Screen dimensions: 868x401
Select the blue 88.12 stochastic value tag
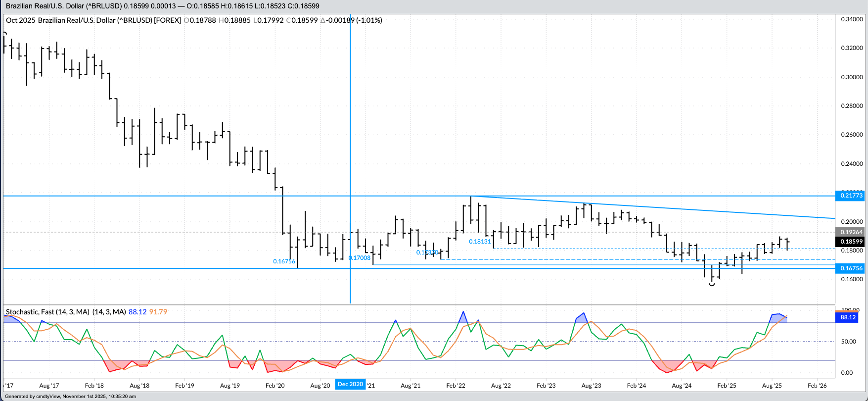pyautogui.click(x=848, y=317)
